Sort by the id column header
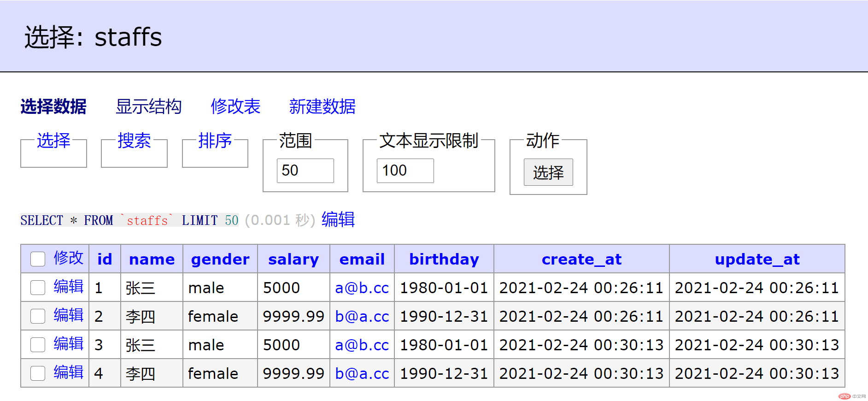This screenshot has width=868, height=401. coord(105,259)
